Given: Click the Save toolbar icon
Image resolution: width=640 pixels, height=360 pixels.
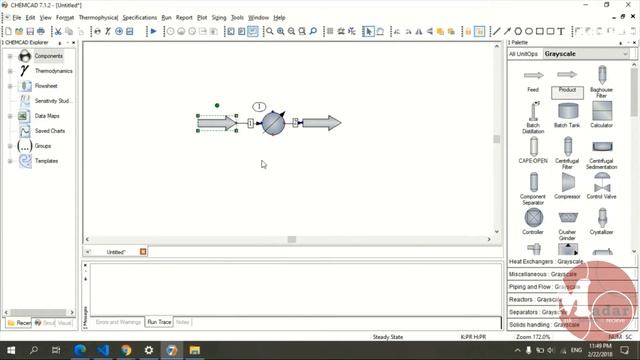Looking at the screenshot, I should pos(30,31).
